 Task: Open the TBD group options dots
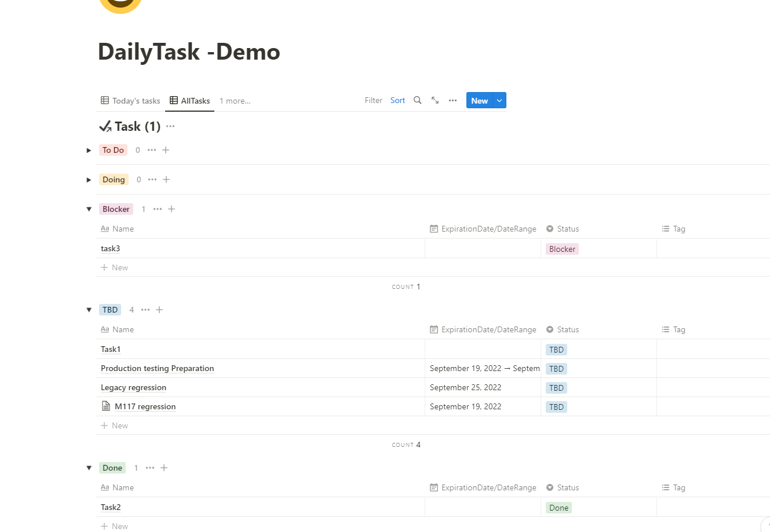[x=145, y=310]
